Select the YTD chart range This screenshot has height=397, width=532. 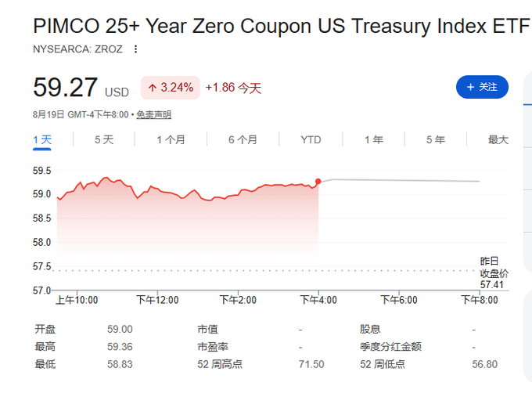coord(311,139)
